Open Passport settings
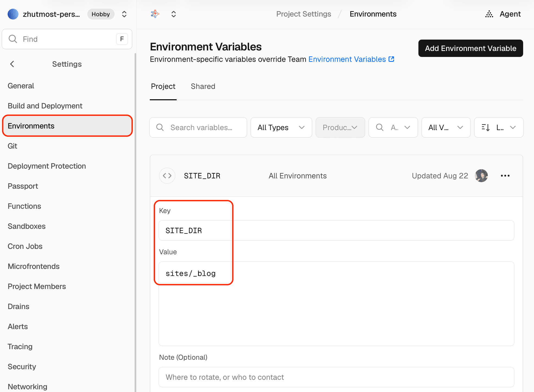Viewport: 534px width, 392px height. (23, 186)
